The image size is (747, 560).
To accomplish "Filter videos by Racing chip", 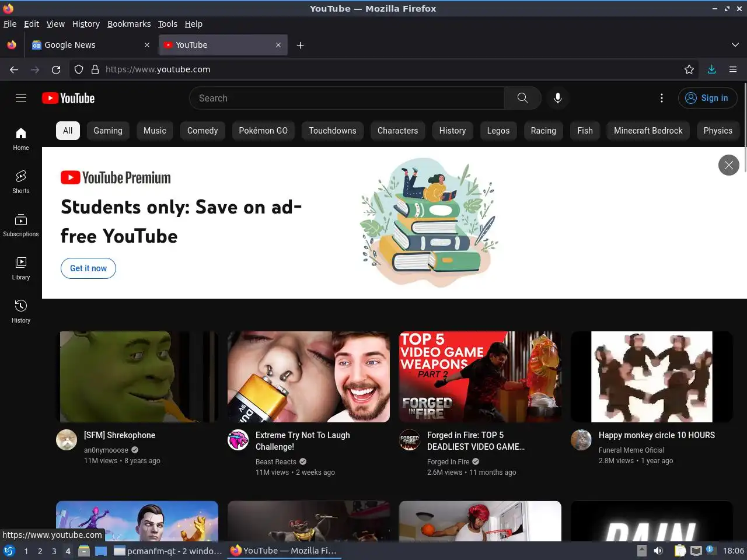I will click(543, 131).
